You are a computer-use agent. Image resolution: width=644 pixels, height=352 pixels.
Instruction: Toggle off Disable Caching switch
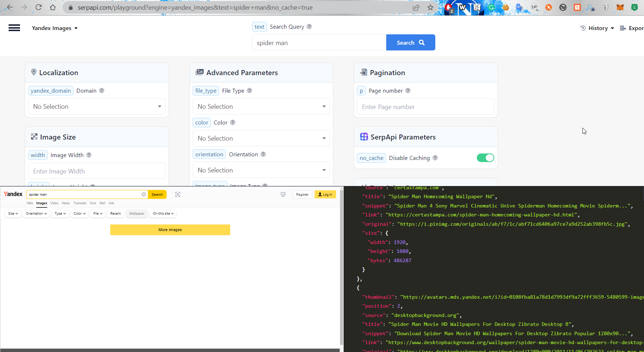point(485,158)
